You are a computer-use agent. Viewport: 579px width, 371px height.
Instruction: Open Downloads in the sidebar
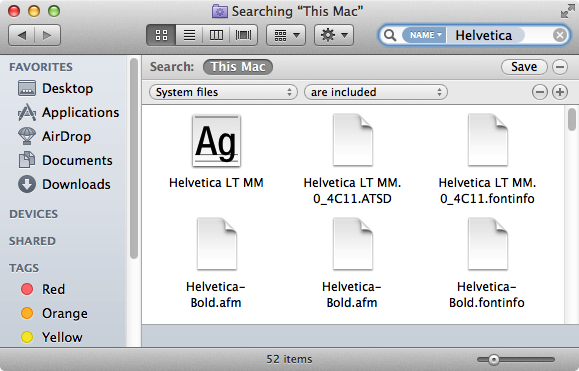coord(64,184)
